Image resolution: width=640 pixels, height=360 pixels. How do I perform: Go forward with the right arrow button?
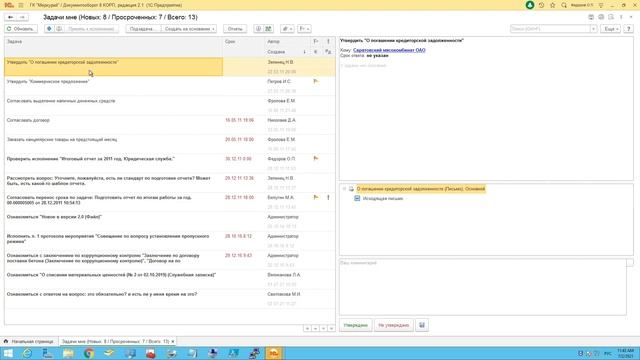[22, 17]
